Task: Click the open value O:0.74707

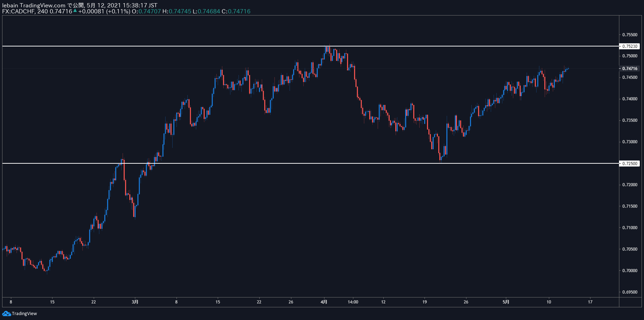Action: [x=146, y=11]
